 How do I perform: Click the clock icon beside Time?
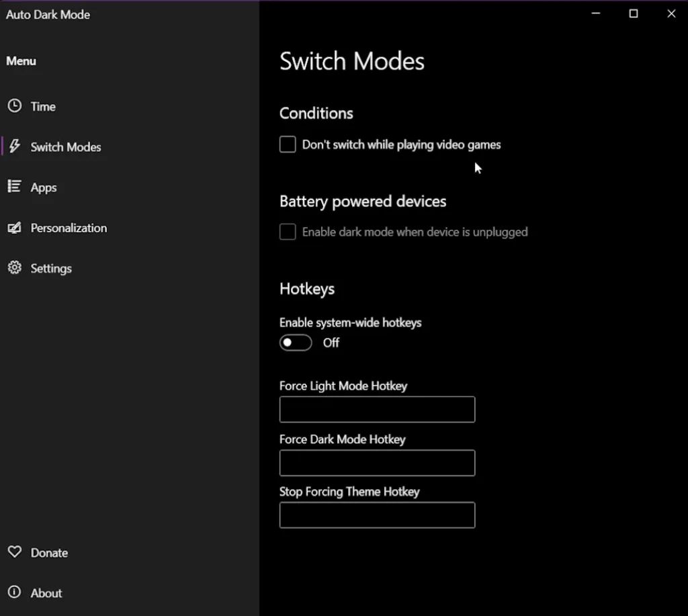(14, 106)
